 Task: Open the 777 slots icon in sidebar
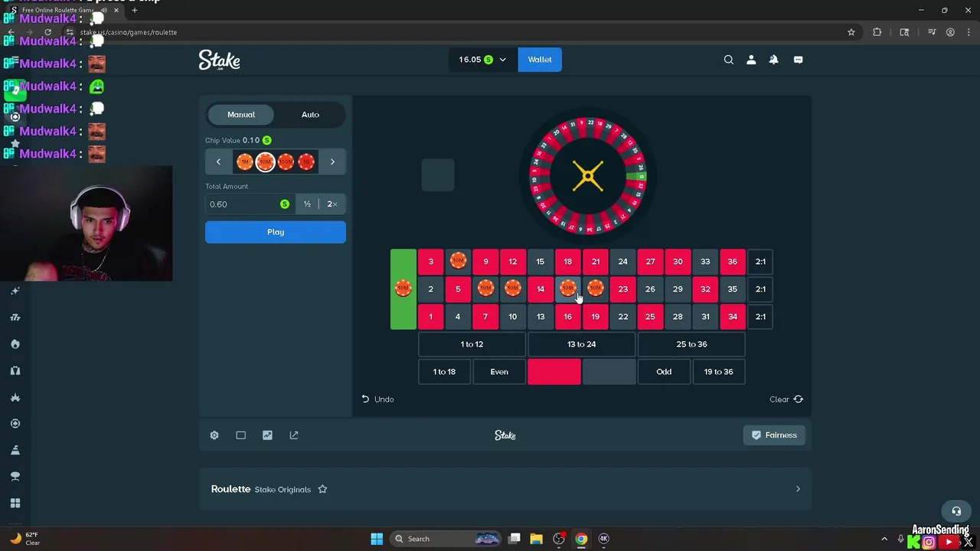[x=15, y=318]
